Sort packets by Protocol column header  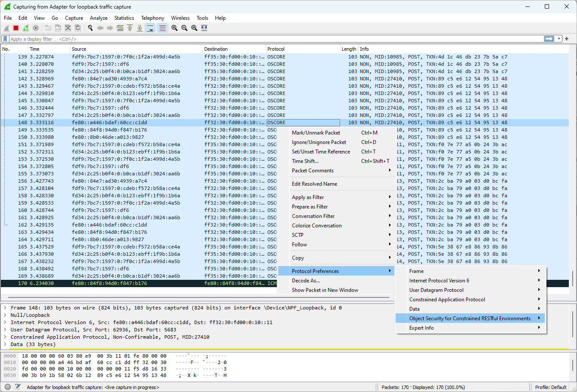pyautogui.click(x=303, y=49)
